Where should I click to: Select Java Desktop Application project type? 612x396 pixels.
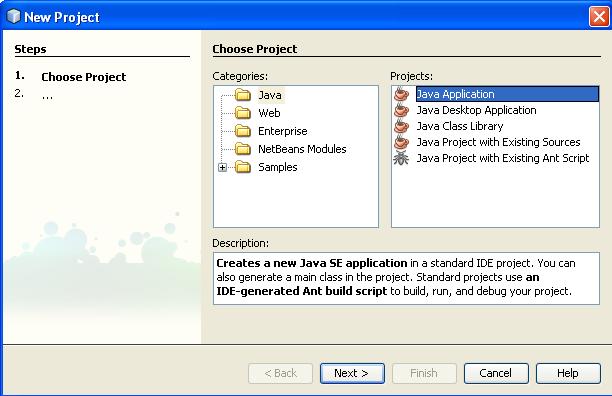click(476, 110)
